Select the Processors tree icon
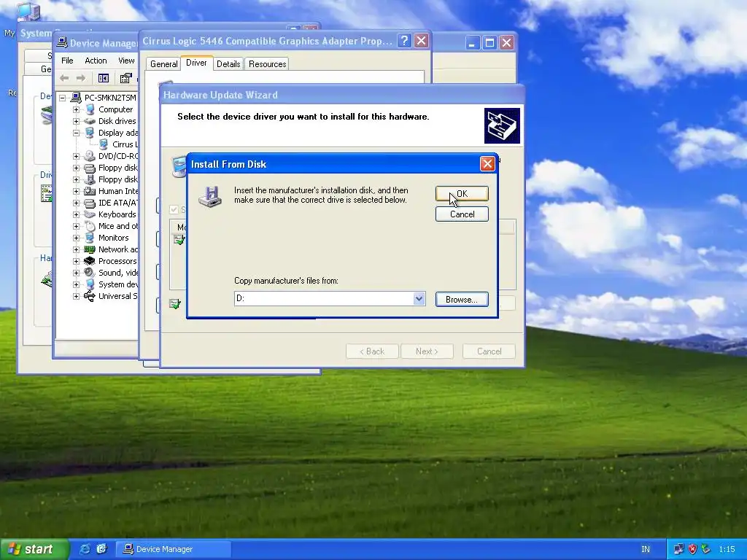747x560 pixels. (x=90, y=261)
